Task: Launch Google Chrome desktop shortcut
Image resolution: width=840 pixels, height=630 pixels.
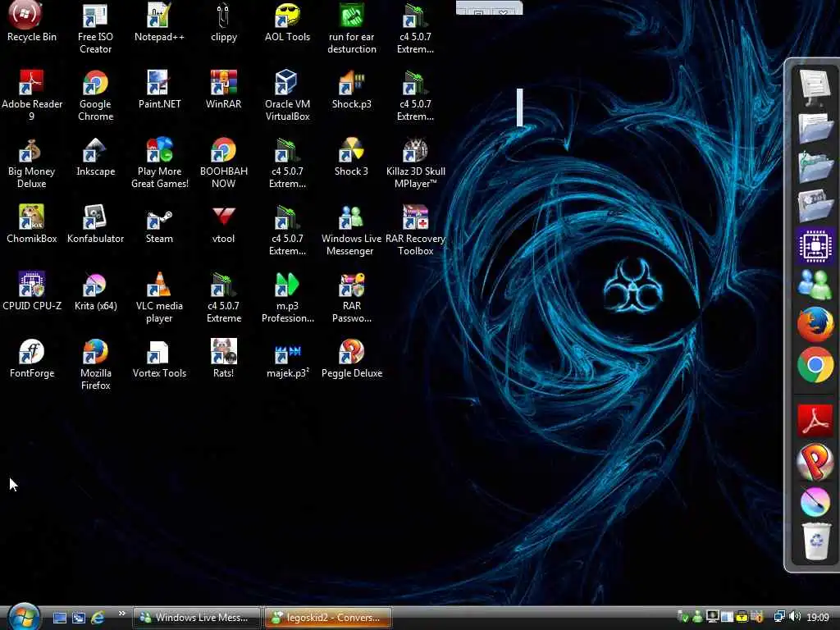Action: tap(95, 95)
